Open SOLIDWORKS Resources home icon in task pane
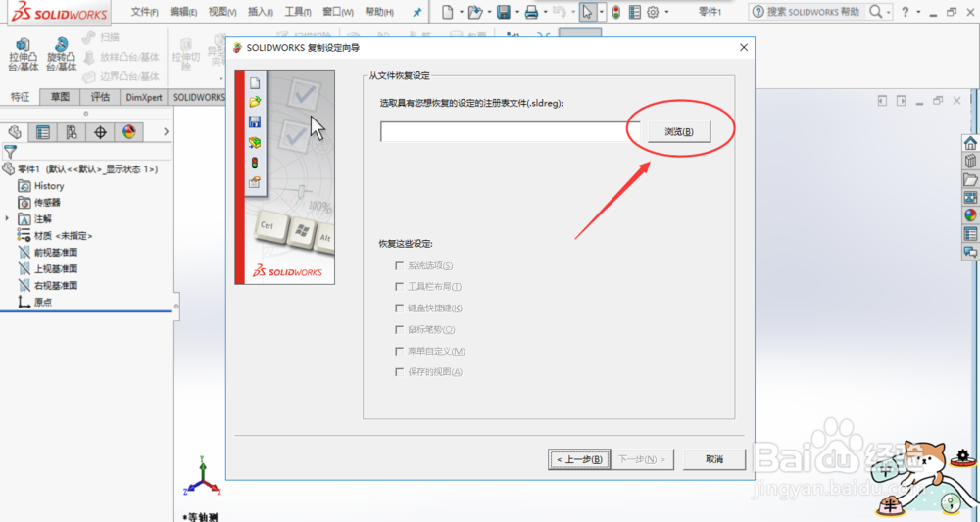Viewport: 980px width, 522px height. coord(970,142)
